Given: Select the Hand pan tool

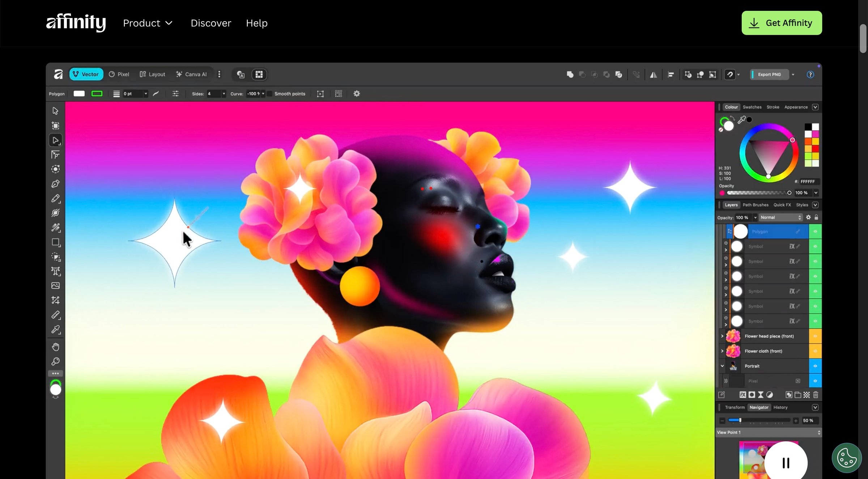Looking at the screenshot, I should [55, 347].
